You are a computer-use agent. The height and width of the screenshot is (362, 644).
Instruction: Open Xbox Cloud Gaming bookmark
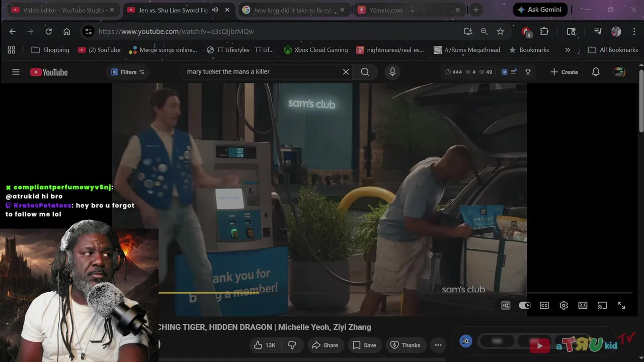315,50
